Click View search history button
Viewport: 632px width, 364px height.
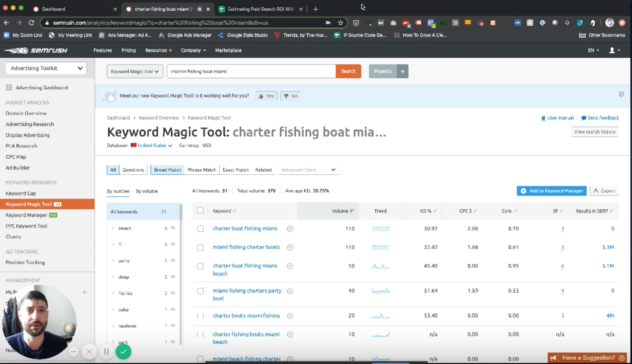[595, 132]
